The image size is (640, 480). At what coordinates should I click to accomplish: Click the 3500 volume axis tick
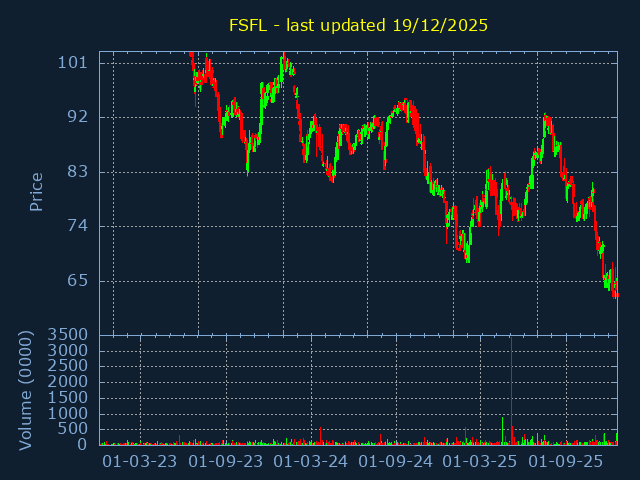69,334
